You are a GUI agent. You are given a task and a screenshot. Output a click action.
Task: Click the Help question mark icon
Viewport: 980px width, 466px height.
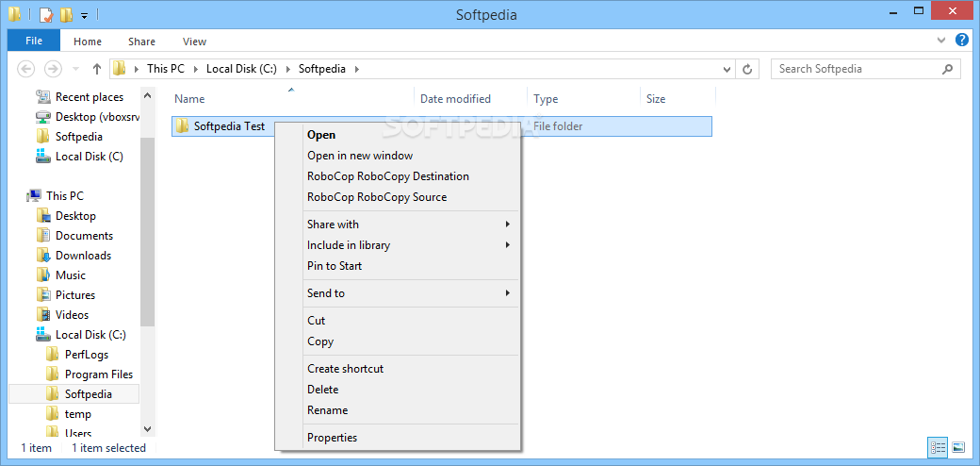tap(962, 40)
